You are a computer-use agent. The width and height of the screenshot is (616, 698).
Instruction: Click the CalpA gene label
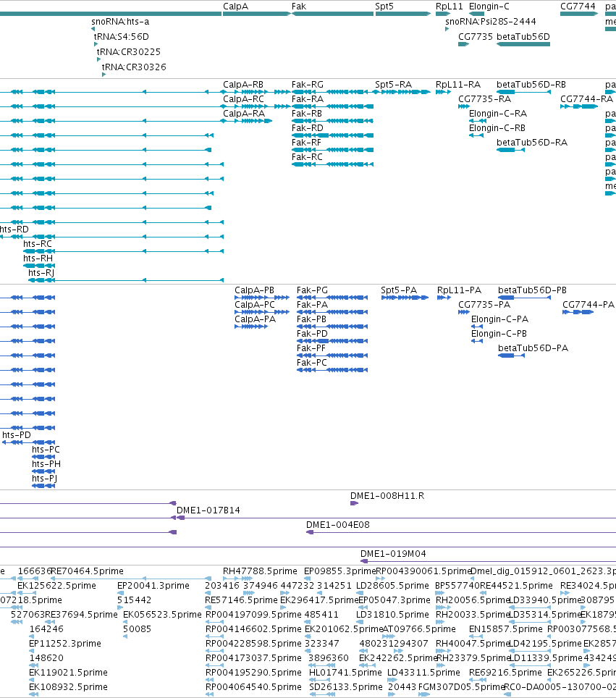point(235,7)
